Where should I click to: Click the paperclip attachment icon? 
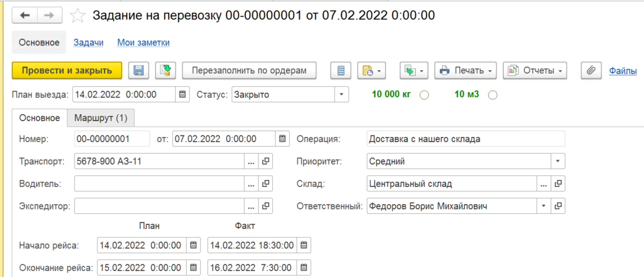[591, 70]
